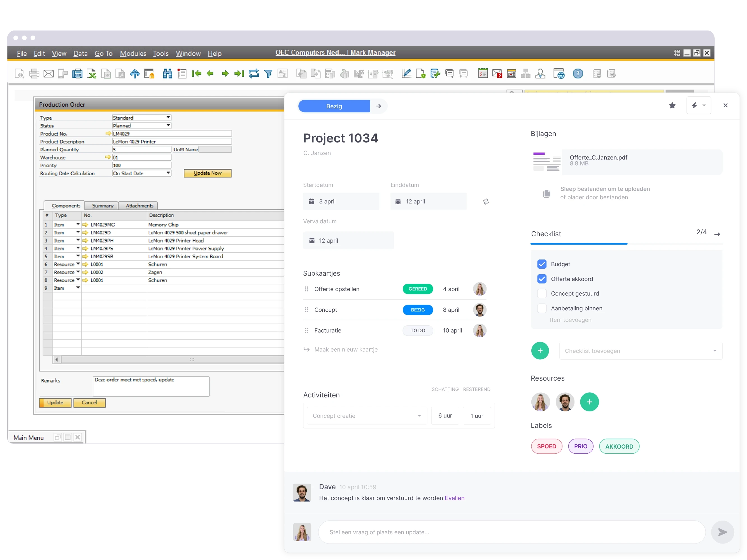747x560 pixels.
Task: Click the green add checklist plus button
Action: click(x=540, y=350)
